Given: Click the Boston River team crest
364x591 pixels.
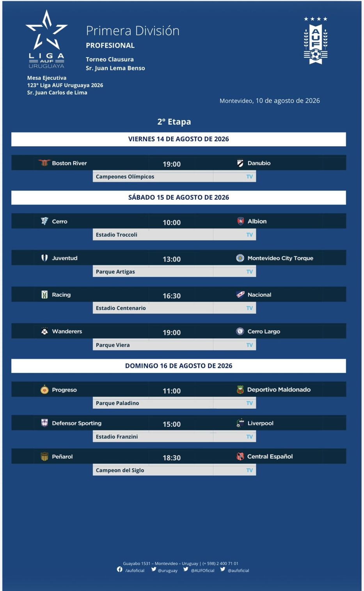Looking at the screenshot, I should pyautogui.click(x=44, y=163).
